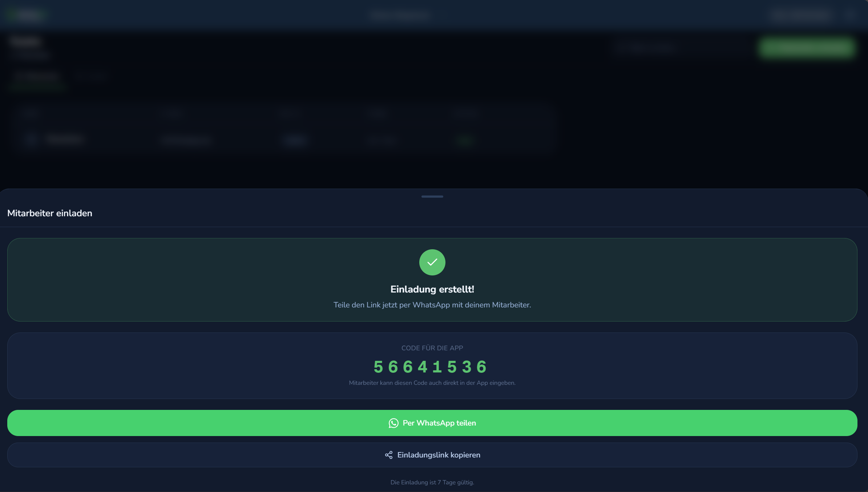The width and height of the screenshot is (868, 492).
Task: Click the 'CODE FÜR DIE APP' label
Action: [432, 348]
